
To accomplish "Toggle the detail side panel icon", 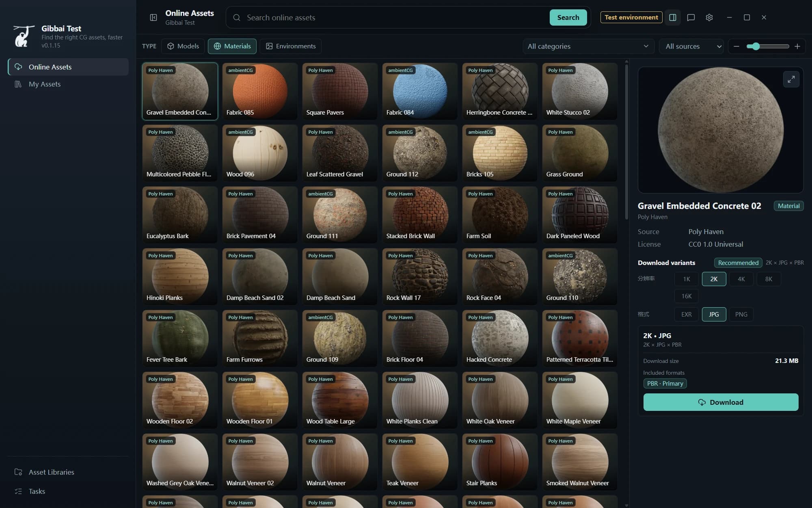I will [673, 17].
